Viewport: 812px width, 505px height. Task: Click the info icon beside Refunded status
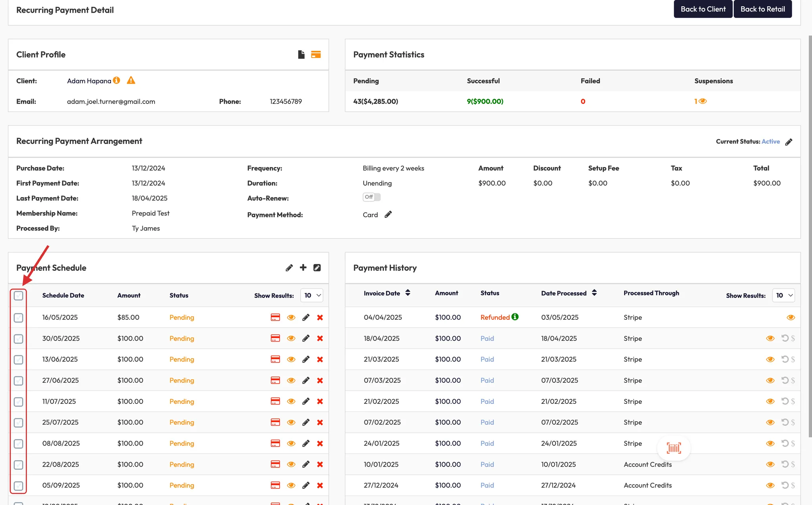pyautogui.click(x=515, y=317)
